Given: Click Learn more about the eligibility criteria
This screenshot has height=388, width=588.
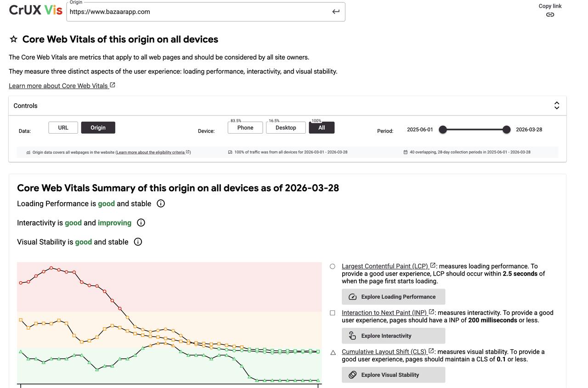Looking at the screenshot, I should pyautogui.click(x=151, y=152).
